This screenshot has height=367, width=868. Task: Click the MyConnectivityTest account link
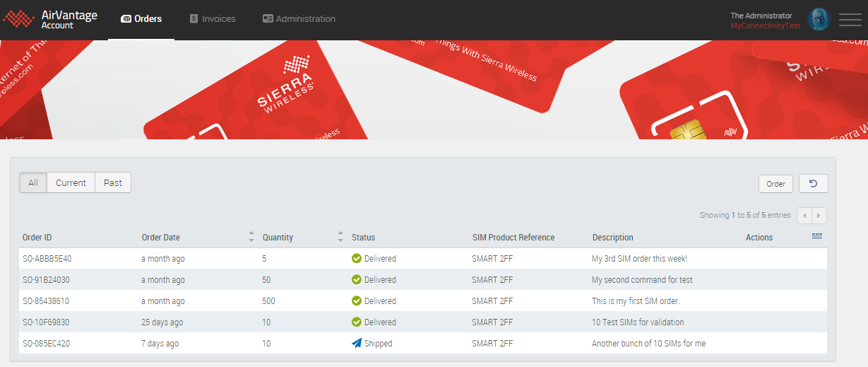coord(765,25)
